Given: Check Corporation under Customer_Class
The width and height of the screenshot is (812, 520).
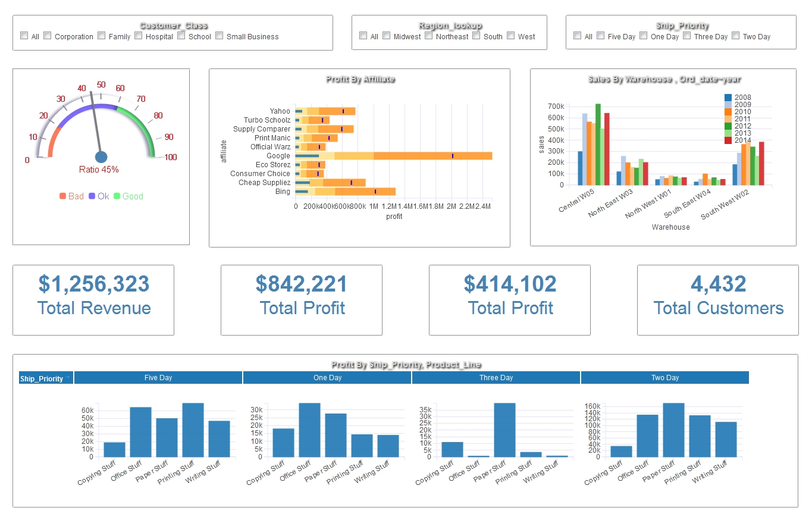Looking at the screenshot, I should 47,36.
